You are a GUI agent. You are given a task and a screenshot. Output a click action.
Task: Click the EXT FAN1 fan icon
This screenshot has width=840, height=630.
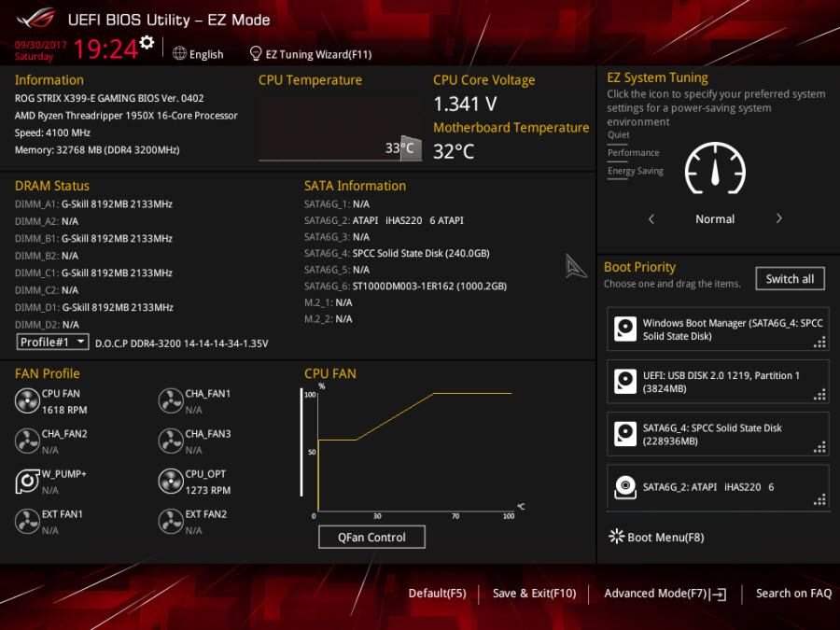[27, 521]
